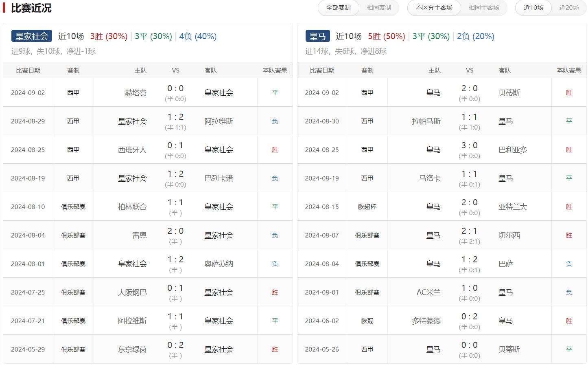
Task: Switch to 相同主客场 option
Action: tap(484, 8)
